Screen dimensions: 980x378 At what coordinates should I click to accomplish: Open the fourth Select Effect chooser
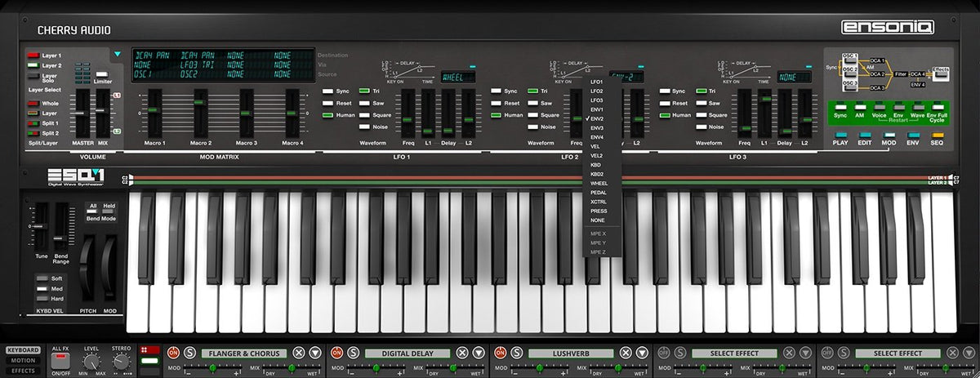click(736, 354)
